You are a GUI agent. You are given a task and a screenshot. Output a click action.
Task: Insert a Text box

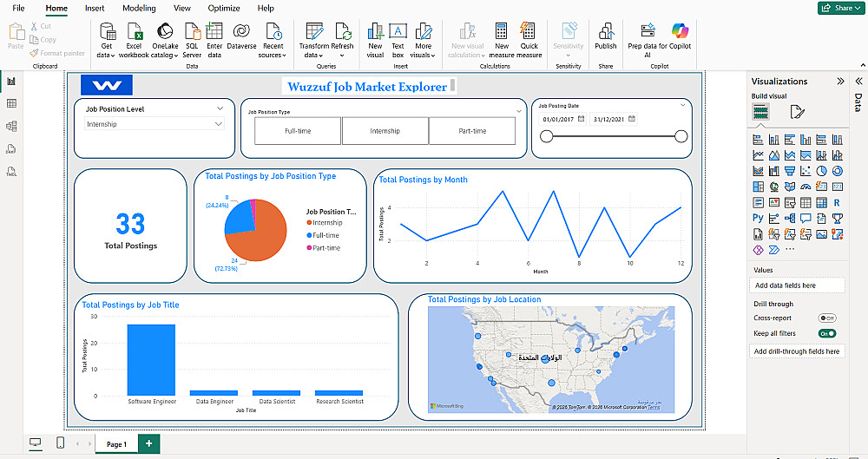coord(398,40)
